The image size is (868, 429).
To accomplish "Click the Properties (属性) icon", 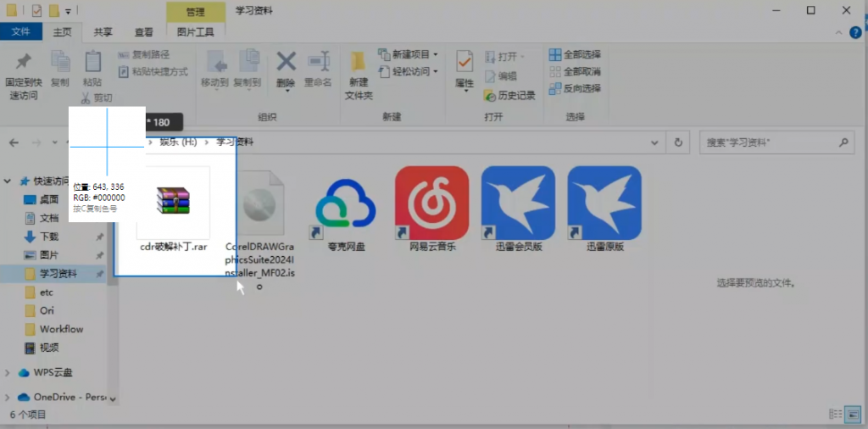I will [465, 61].
